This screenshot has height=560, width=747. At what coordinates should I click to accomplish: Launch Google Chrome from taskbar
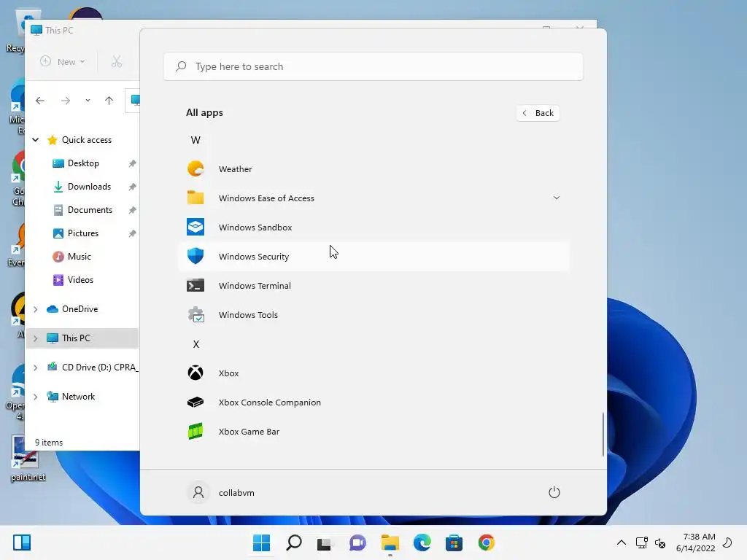point(487,542)
